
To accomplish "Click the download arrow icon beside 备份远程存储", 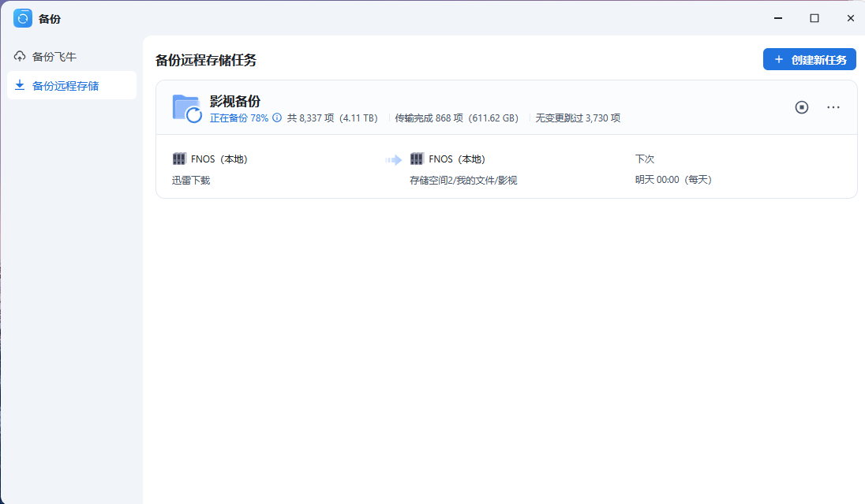I will pos(20,85).
